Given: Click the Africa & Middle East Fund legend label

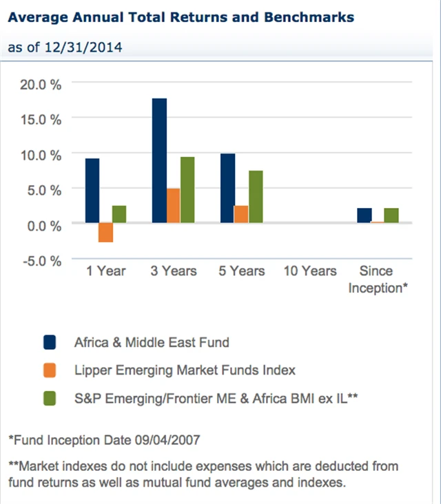Looking at the screenshot, I should (x=152, y=342).
